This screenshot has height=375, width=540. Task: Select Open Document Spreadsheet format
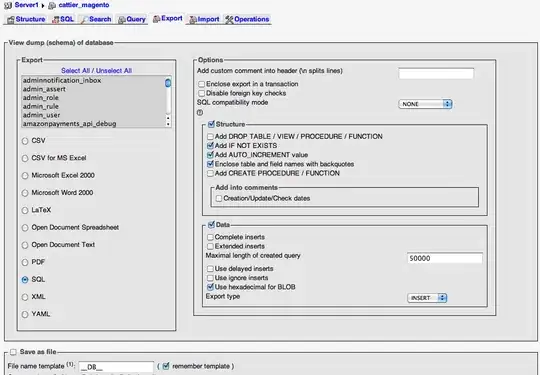point(25,228)
